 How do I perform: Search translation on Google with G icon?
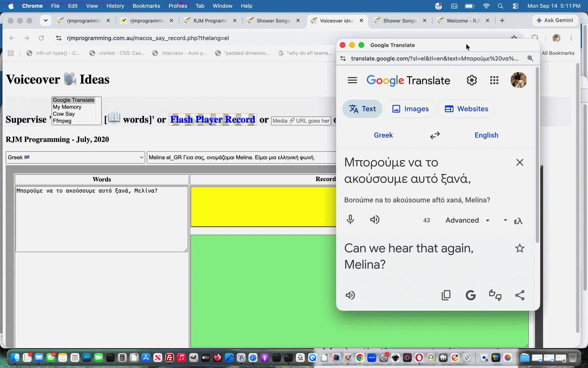470,295
